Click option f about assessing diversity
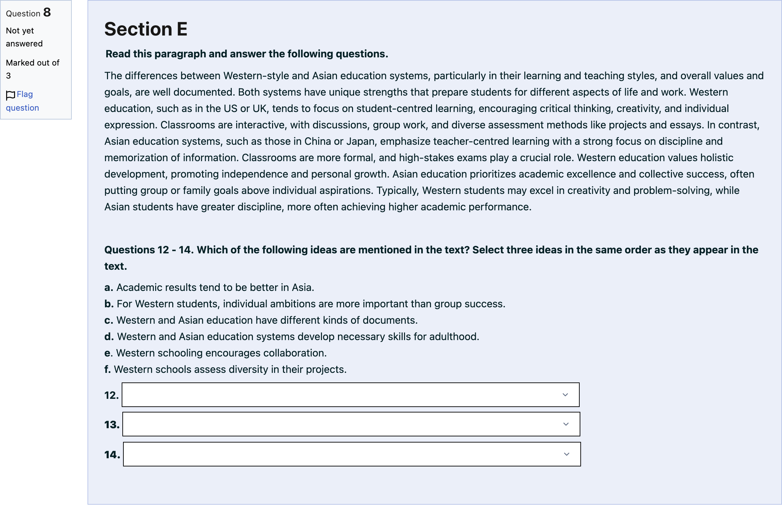 click(226, 369)
